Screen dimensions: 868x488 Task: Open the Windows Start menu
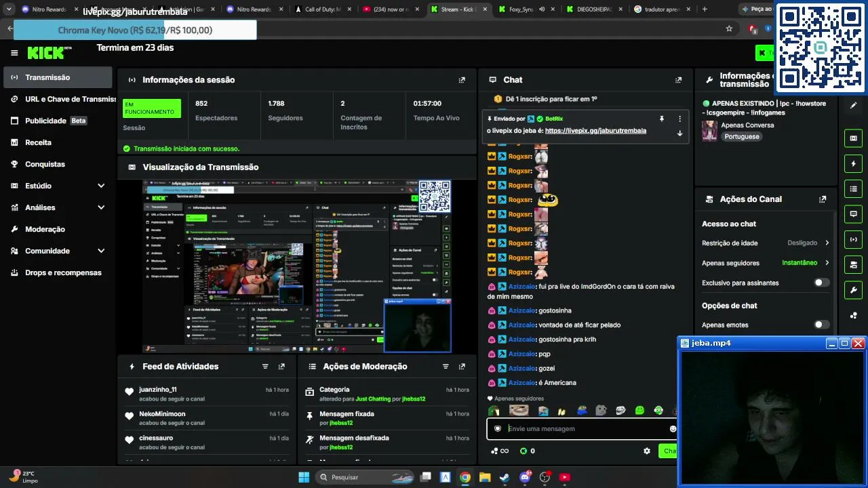(304, 477)
